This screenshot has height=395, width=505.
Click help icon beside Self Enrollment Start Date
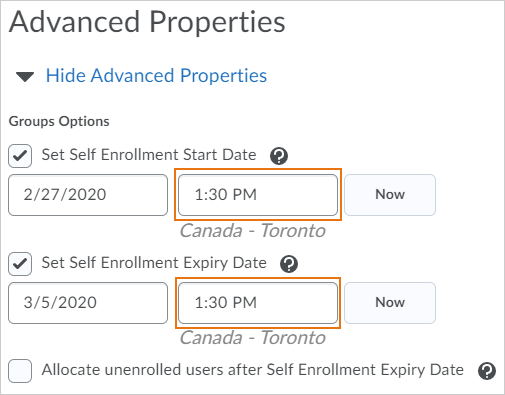click(x=279, y=156)
